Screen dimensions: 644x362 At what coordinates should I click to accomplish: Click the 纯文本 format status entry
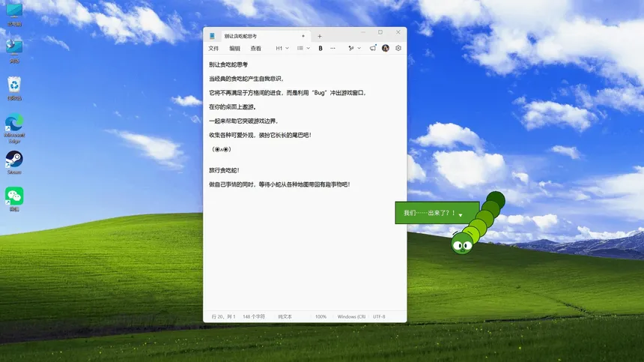(285, 317)
